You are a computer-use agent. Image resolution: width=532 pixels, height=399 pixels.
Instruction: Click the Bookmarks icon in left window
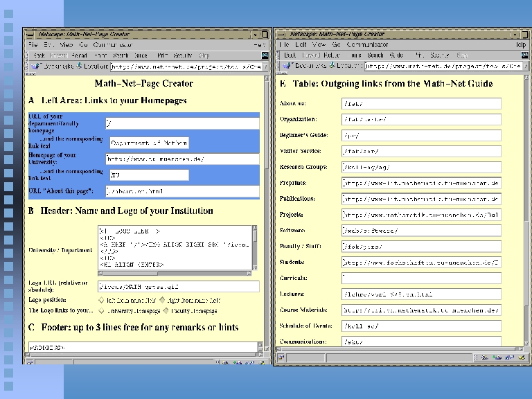pyautogui.click(x=35, y=66)
